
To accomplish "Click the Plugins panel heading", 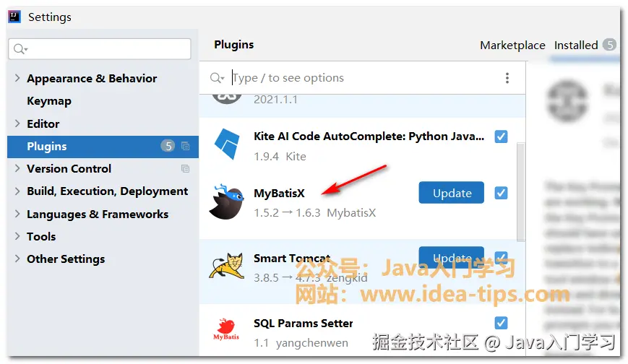I will point(234,45).
